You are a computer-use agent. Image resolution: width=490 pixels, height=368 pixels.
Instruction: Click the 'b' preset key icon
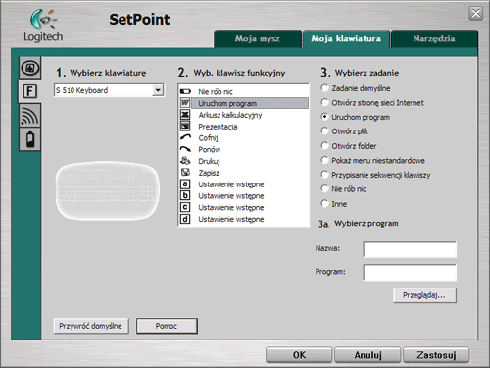tap(185, 195)
